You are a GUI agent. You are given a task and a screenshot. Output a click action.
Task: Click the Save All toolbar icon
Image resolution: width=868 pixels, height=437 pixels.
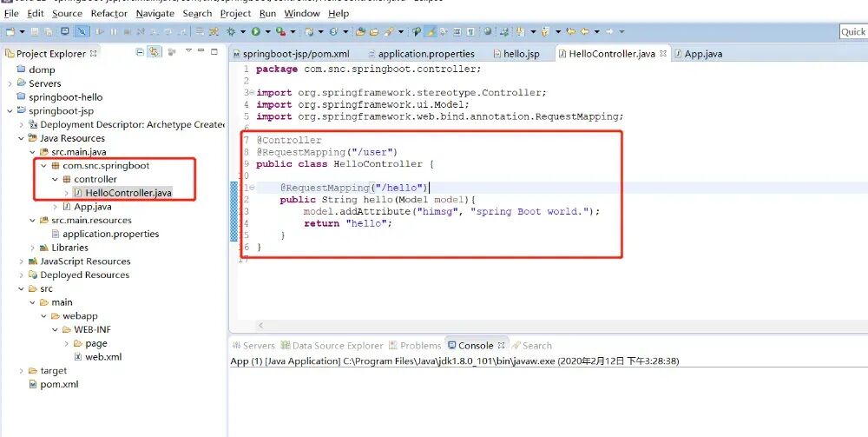click(48, 31)
